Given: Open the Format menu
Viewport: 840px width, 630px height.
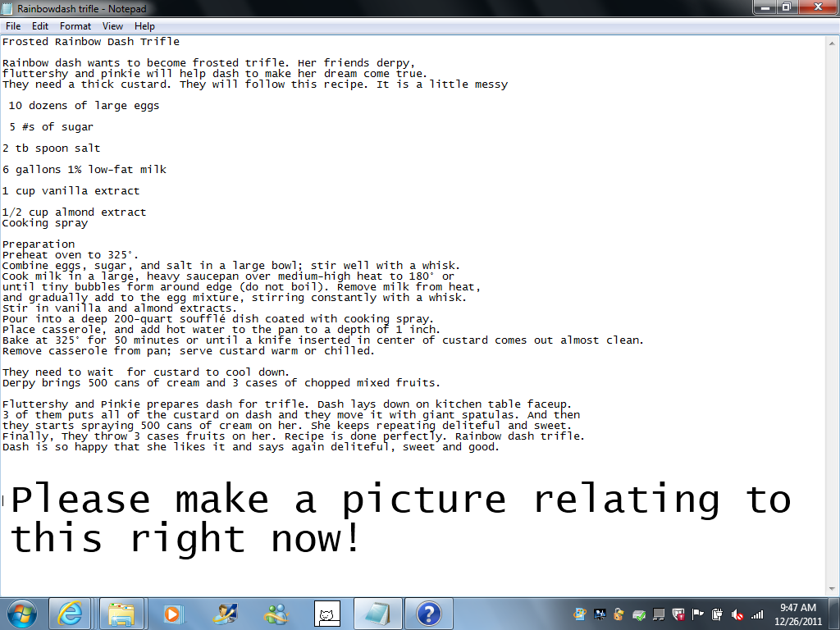Looking at the screenshot, I should point(75,25).
